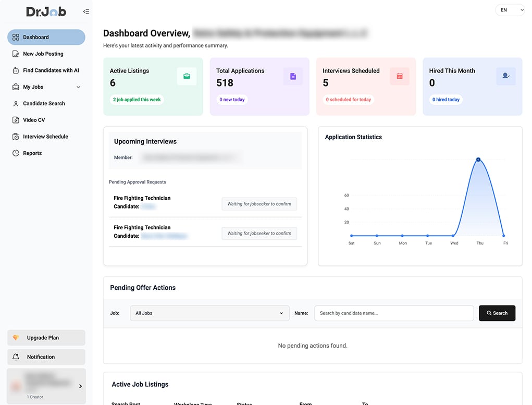This screenshot has width=532, height=405.
Task: Click the Thursday peak data point
Action: pos(478,159)
